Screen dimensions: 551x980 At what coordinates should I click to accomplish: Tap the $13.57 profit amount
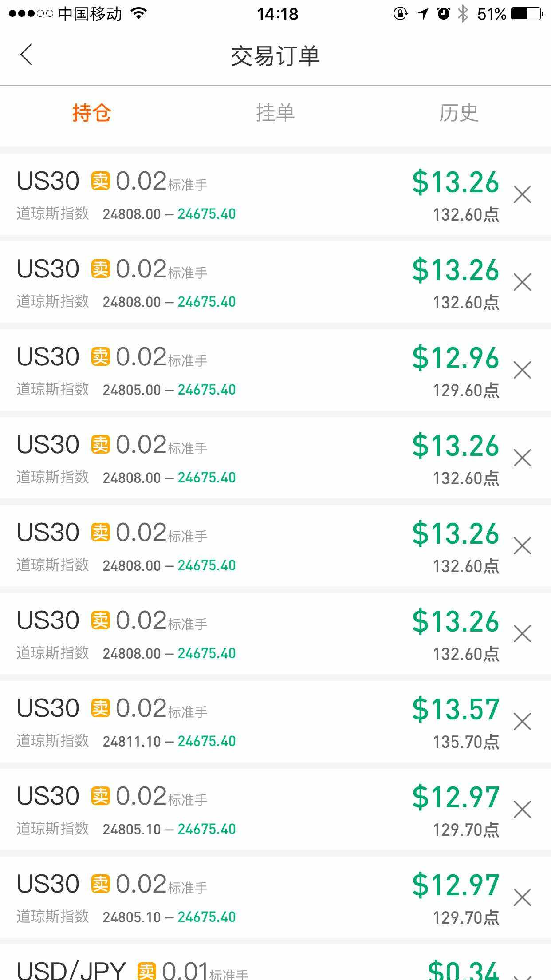click(x=456, y=710)
